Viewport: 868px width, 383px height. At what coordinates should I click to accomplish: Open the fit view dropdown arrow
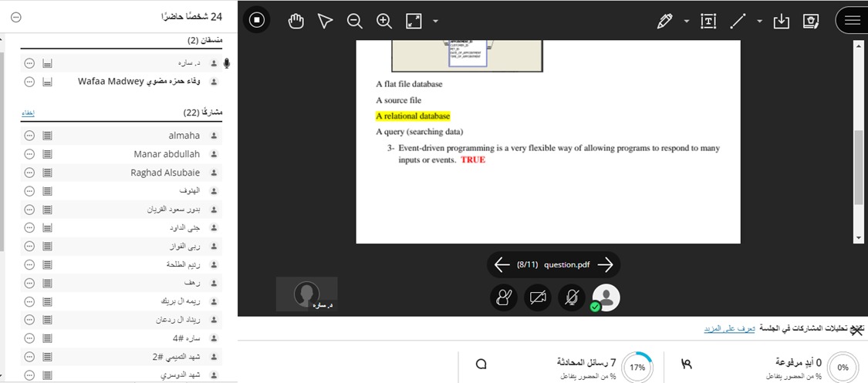[436, 22]
